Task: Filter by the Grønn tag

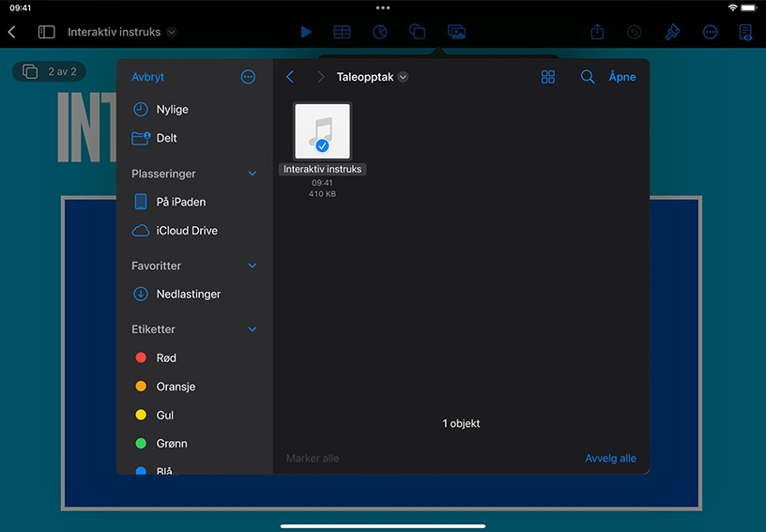Action: click(194, 443)
